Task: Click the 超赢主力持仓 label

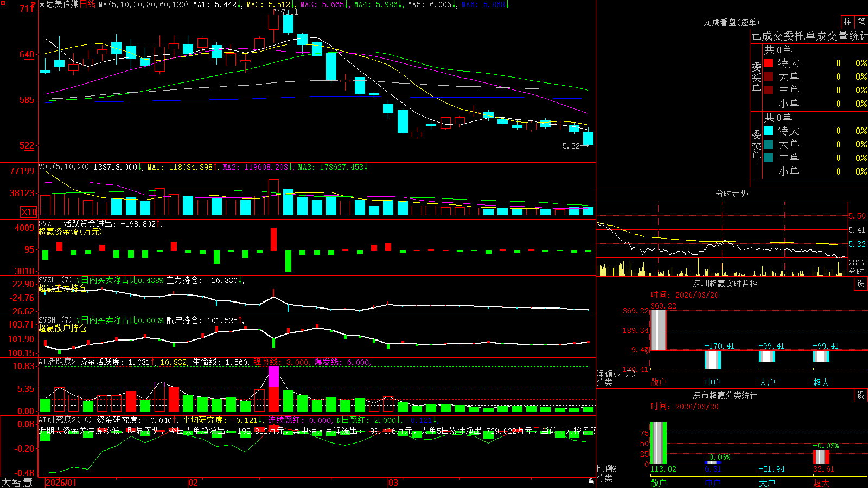Action: coord(62,288)
